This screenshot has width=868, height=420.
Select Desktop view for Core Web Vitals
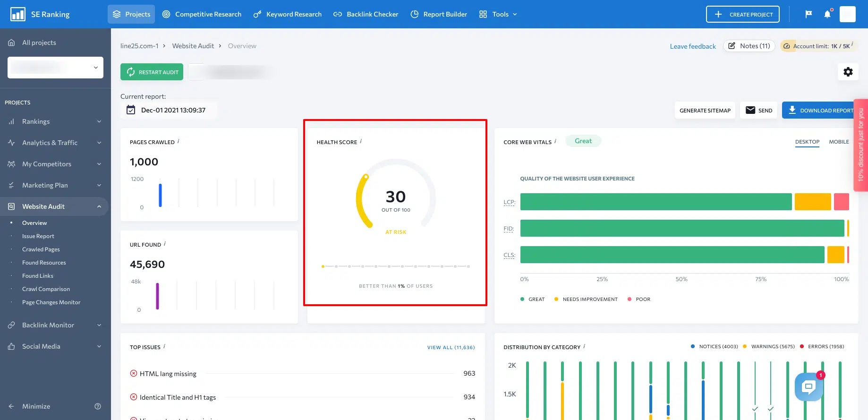point(807,142)
